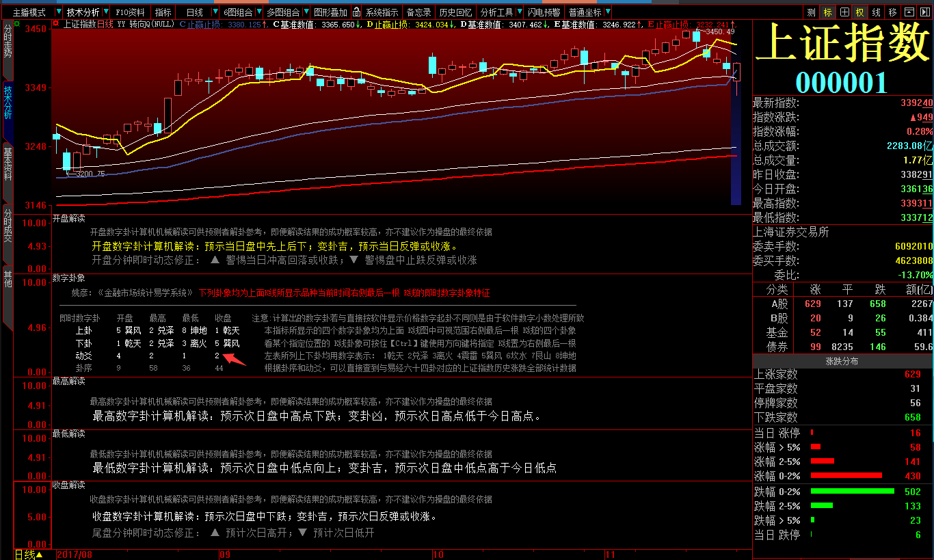Click the 开盘解读 panel title

click(69, 219)
